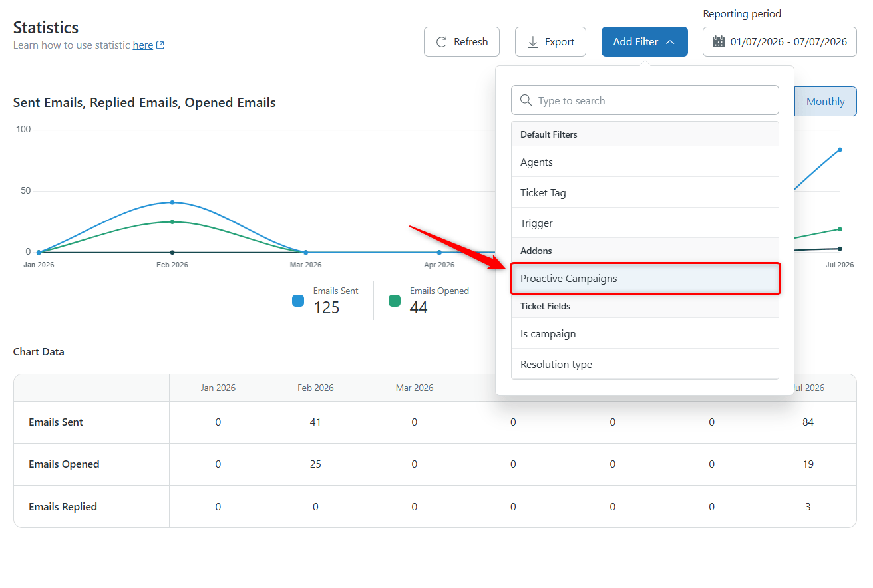Viewport: 873px width, 588px height.
Task: Select the 'Is campaign' ticket field
Action: pos(645,333)
